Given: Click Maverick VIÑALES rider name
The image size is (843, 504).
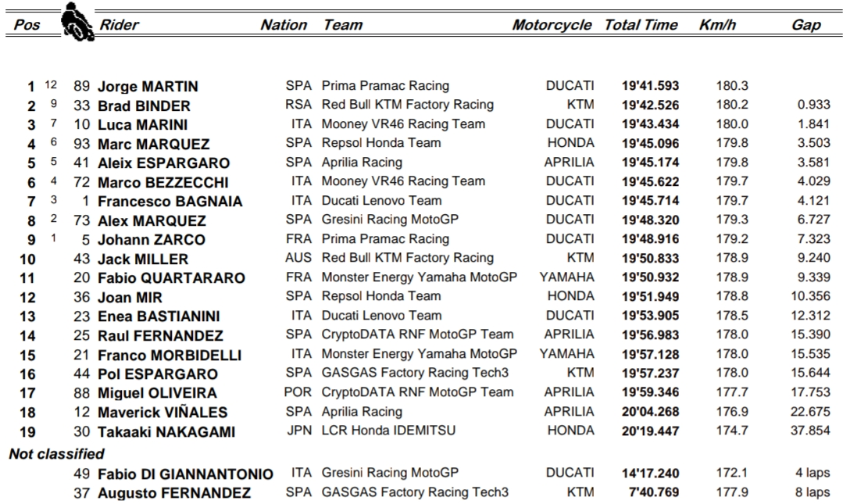Looking at the screenshot, I should (163, 413).
